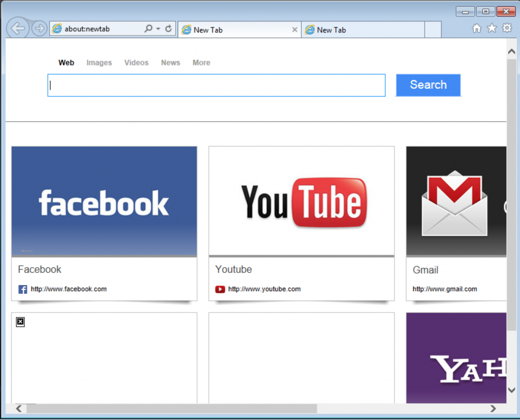Go back with the Back arrow button
This screenshot has height=420, width=520.
(x=18, y=28)
